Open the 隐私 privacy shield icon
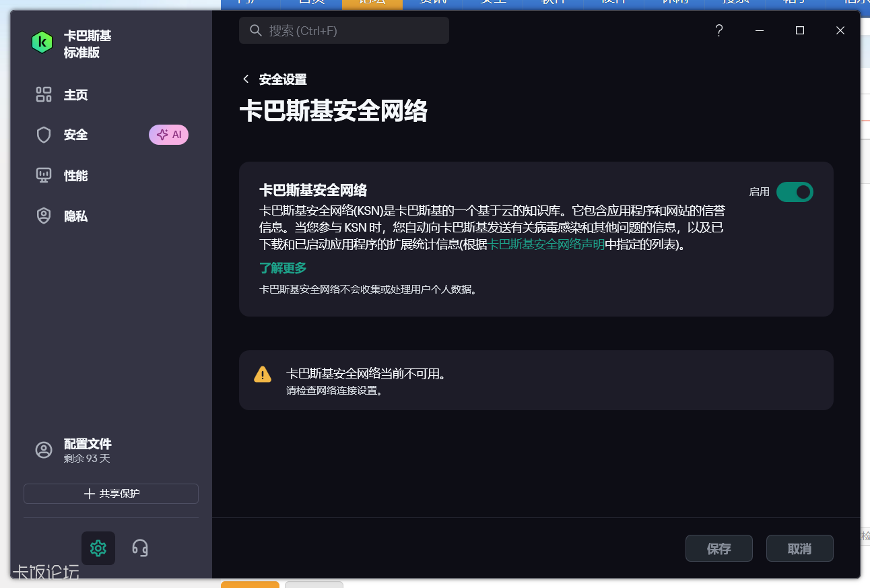Screen dimensions: 870x588 pos(44,216)
